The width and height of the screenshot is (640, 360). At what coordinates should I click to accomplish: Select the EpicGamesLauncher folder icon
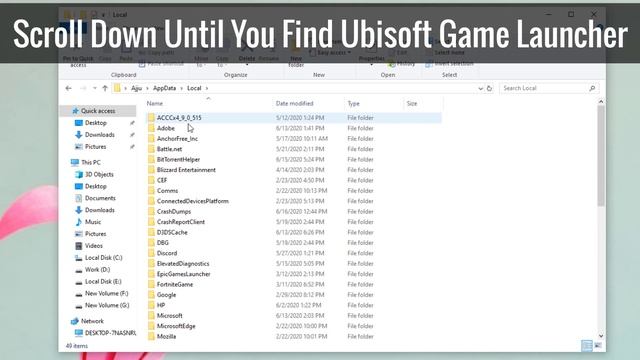click(151, 274)
